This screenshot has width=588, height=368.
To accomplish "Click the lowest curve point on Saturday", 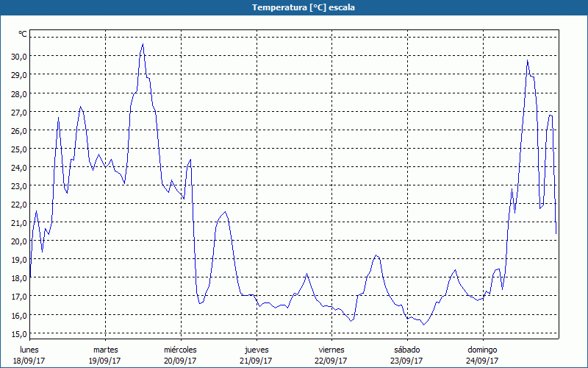I will tap(423, 324).
